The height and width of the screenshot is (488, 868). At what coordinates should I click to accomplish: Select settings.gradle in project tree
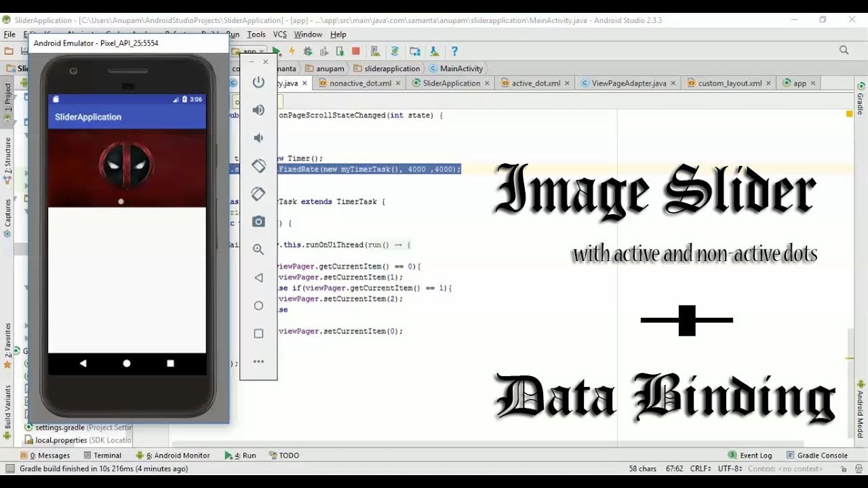click(x=78, y=428)
